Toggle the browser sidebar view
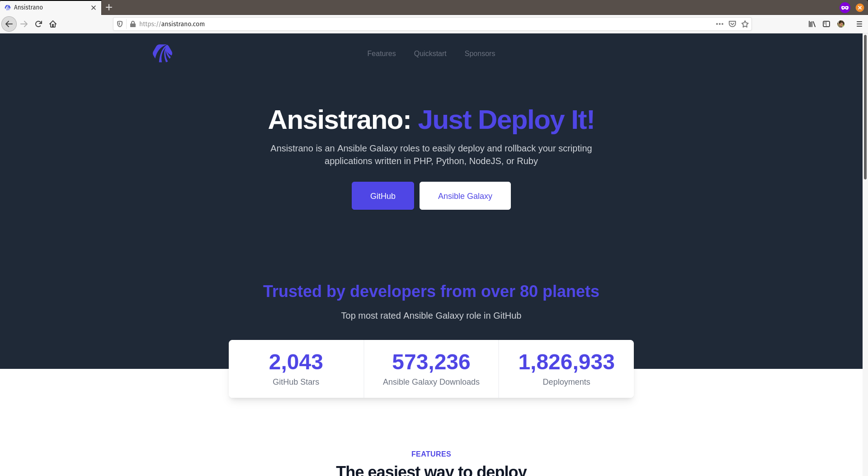Screen dimensions: 868x476 coord(826,24)
